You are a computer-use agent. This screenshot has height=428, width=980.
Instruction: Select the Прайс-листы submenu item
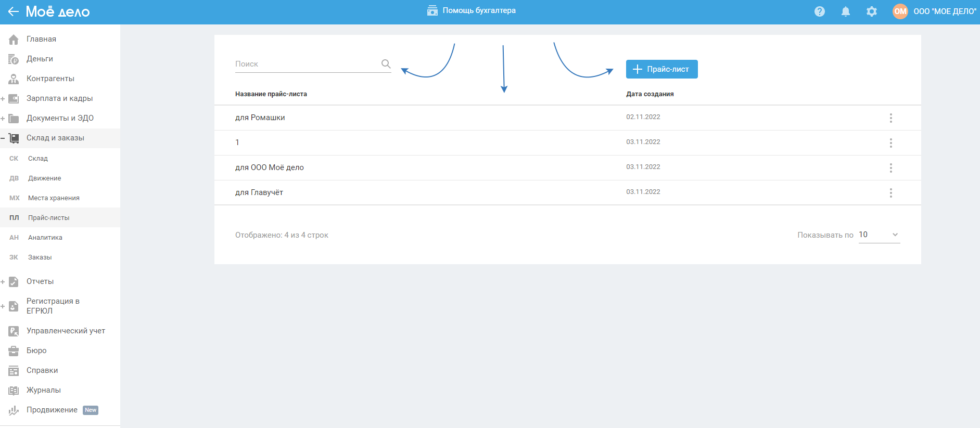49,218
